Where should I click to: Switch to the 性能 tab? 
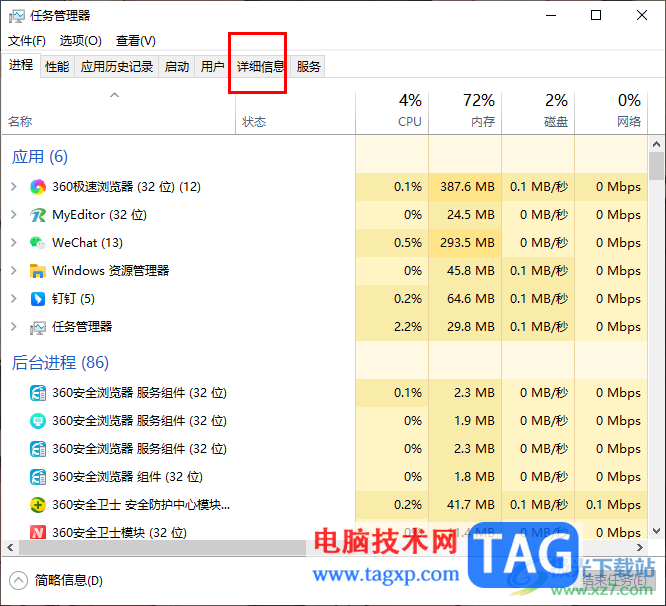57,67
